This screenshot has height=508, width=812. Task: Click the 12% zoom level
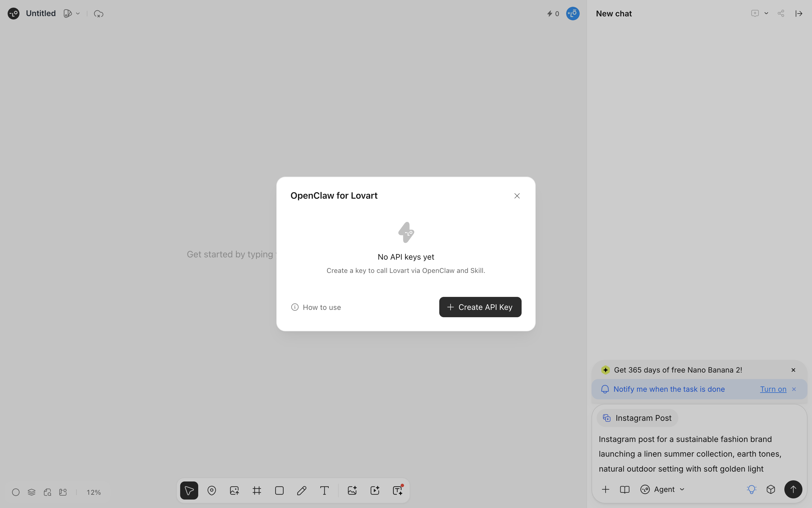94,492
